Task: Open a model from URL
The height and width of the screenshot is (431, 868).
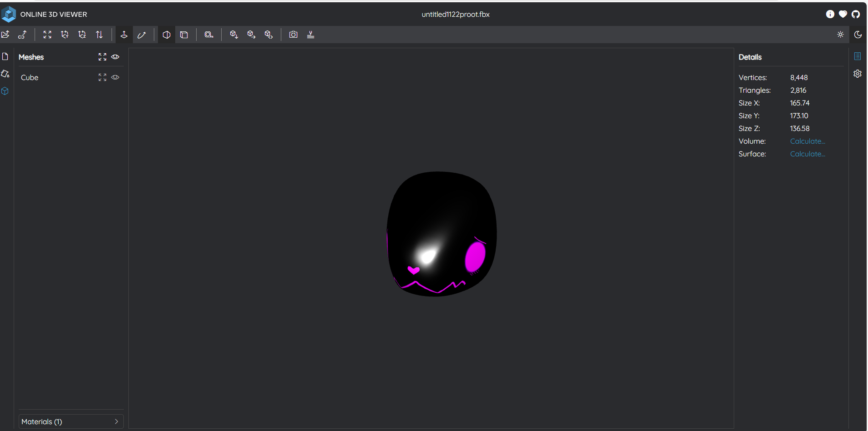Action: pos(22,35)
